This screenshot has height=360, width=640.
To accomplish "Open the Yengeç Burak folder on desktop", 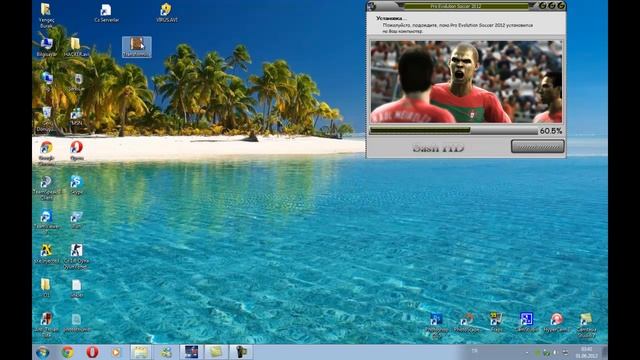I will (46, 15).
